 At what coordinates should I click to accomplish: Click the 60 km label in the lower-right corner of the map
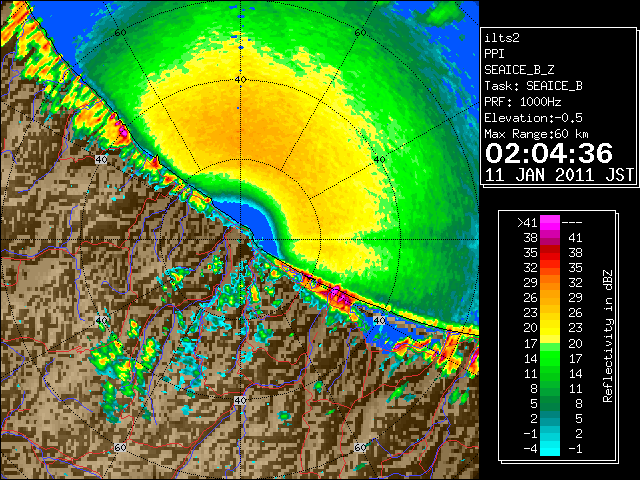click(x=360, y=447)
